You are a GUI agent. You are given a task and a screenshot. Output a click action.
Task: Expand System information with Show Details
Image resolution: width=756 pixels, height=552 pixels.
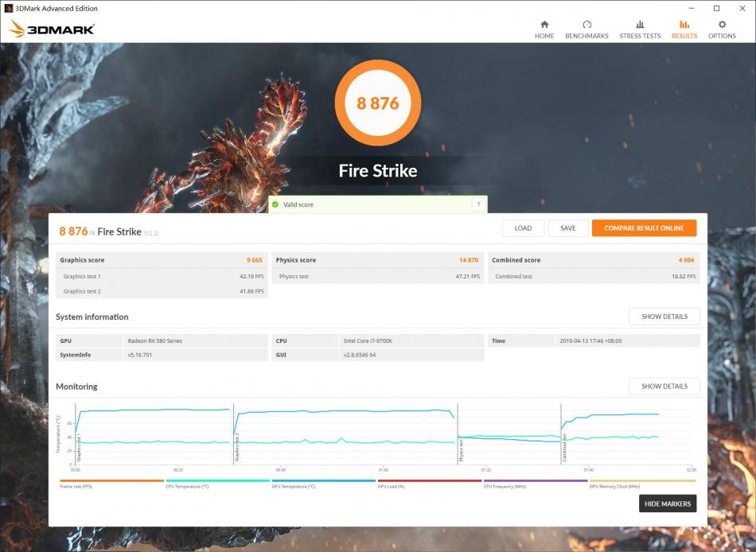click(664, 316)
